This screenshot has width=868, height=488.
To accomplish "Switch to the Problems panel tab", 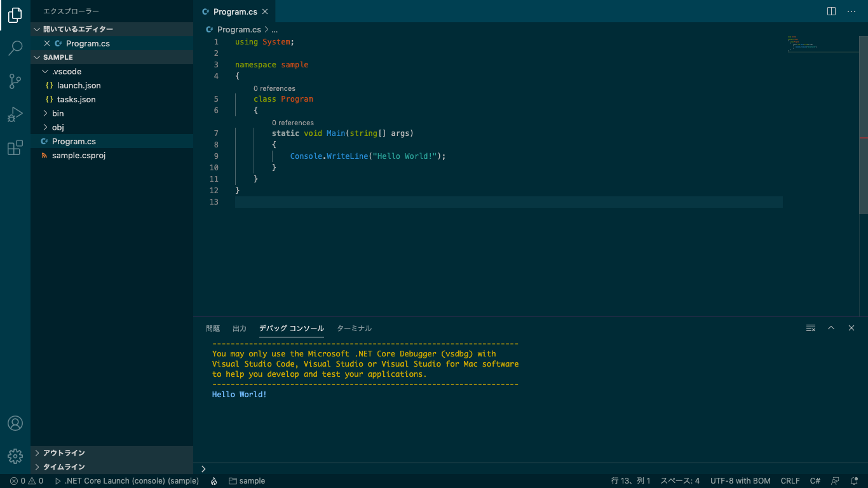I will click(213, 329).
